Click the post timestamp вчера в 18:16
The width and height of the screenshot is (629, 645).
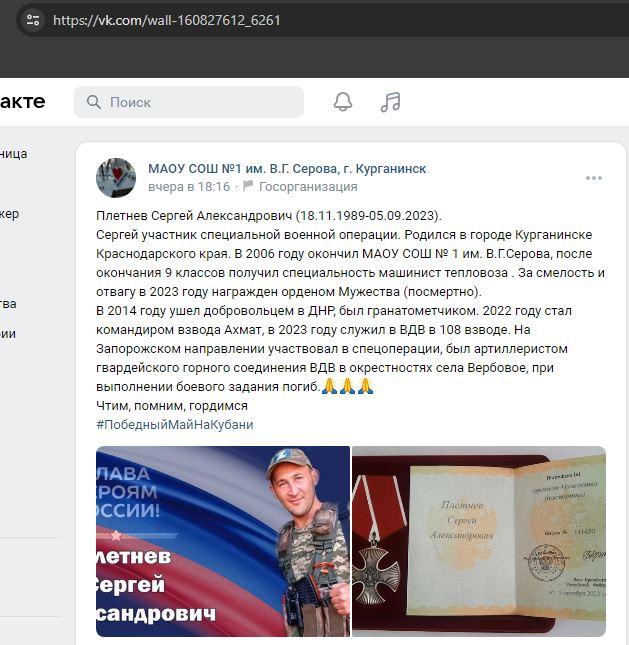(x=189, y=187)
